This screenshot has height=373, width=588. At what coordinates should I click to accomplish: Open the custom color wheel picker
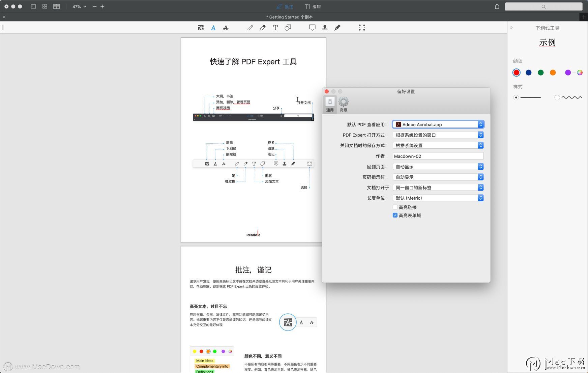[580, 73]
